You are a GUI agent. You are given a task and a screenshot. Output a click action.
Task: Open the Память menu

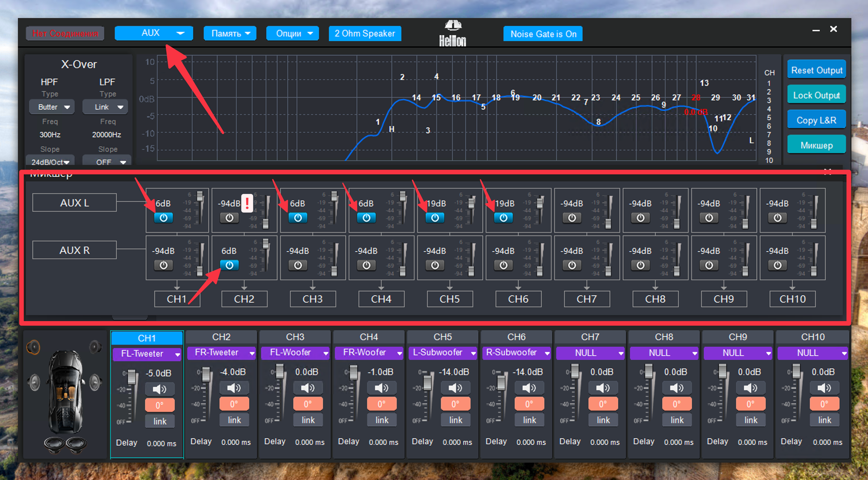point(230,33)
